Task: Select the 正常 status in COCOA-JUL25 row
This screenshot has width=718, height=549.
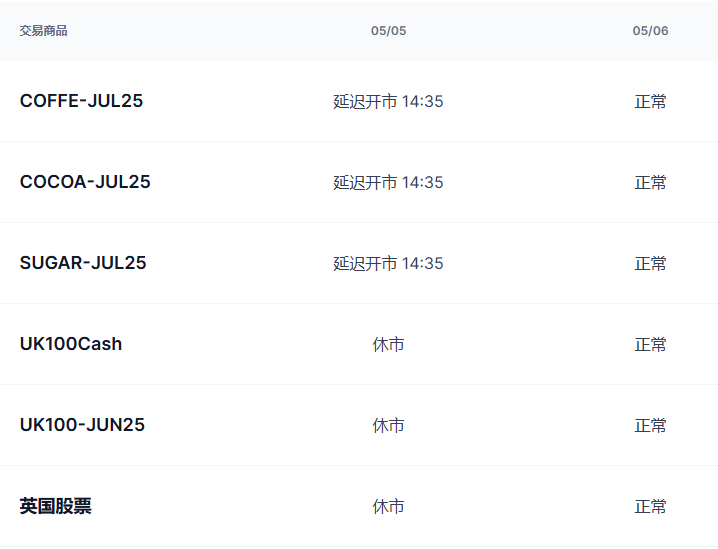Action: pyautogui.click(x=650, y=182)
